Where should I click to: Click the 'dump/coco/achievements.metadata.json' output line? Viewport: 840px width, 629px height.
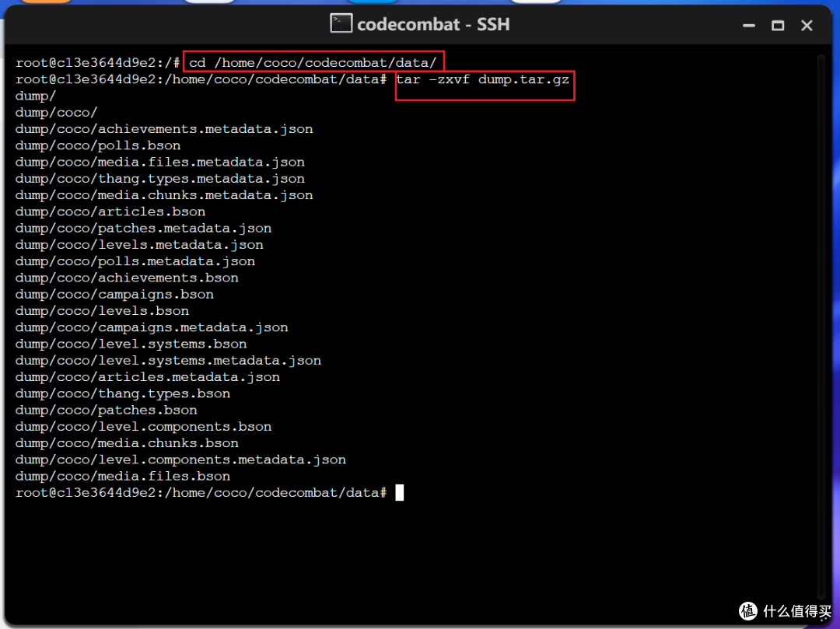164,129
